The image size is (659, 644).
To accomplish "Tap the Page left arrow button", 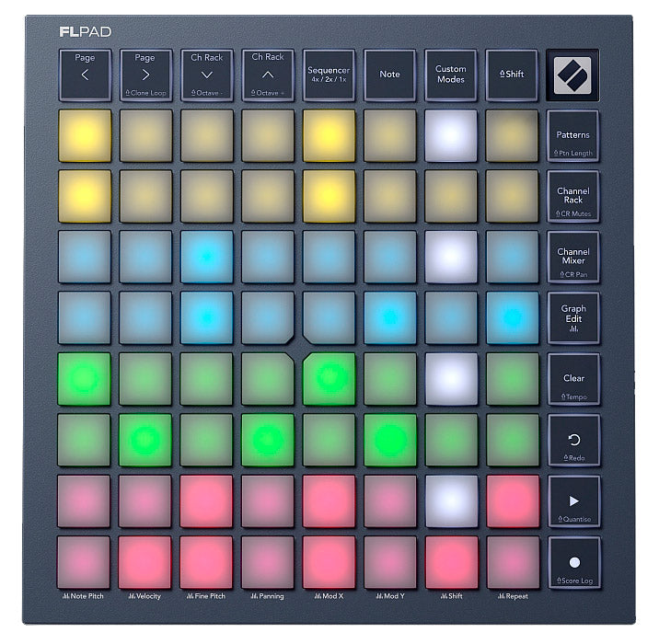I will [x=85, y=75].
